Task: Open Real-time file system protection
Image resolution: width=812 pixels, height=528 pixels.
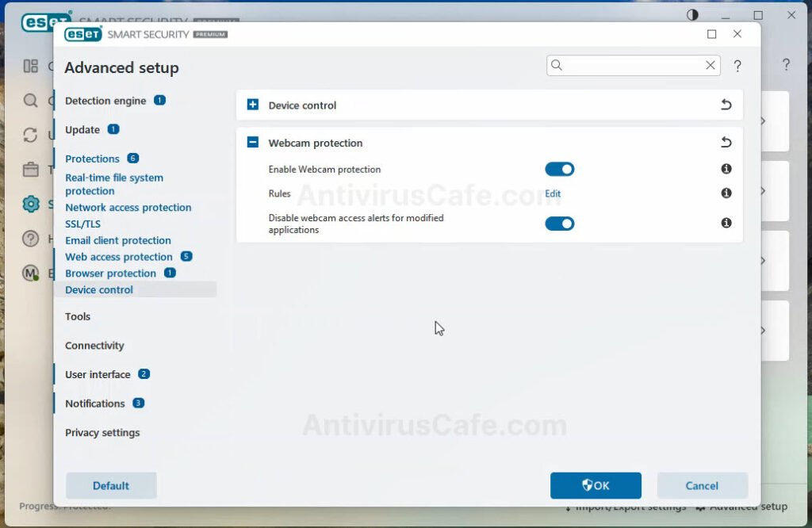Action: (114, 184)
